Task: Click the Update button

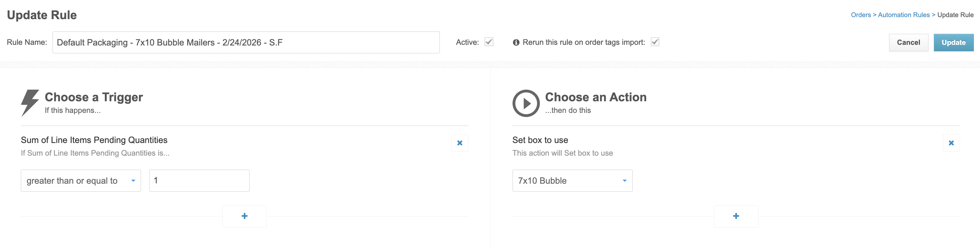Action: [x=953, y=42]
